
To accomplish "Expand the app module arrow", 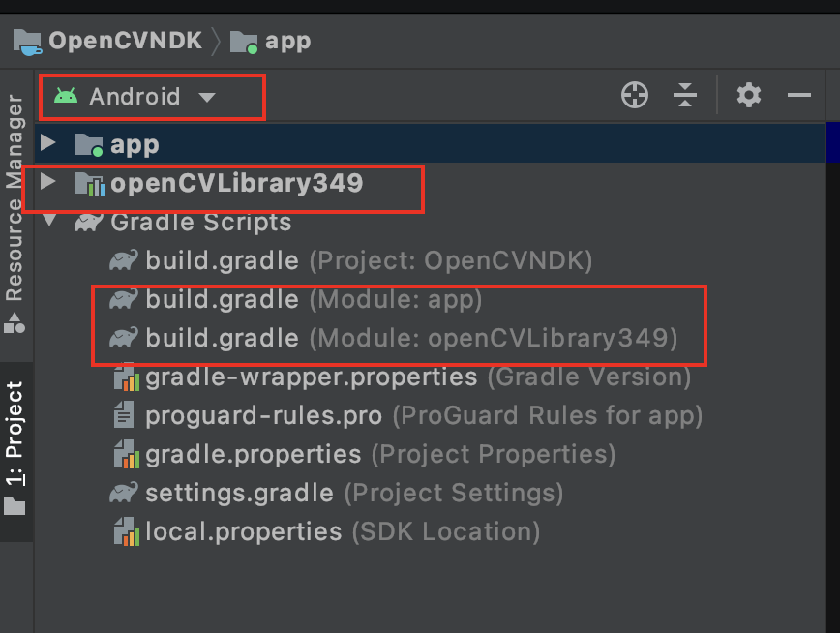I will pos(48,142).
